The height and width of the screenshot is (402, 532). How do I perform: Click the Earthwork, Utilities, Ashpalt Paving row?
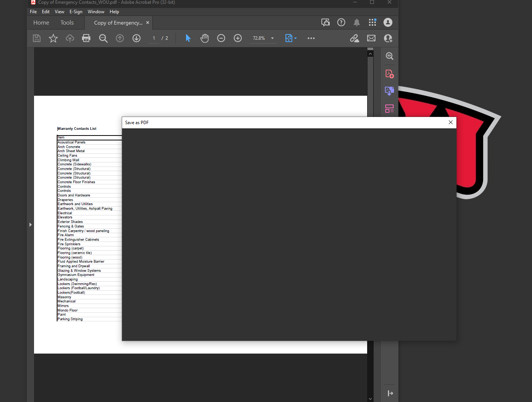tap(89, 209)
